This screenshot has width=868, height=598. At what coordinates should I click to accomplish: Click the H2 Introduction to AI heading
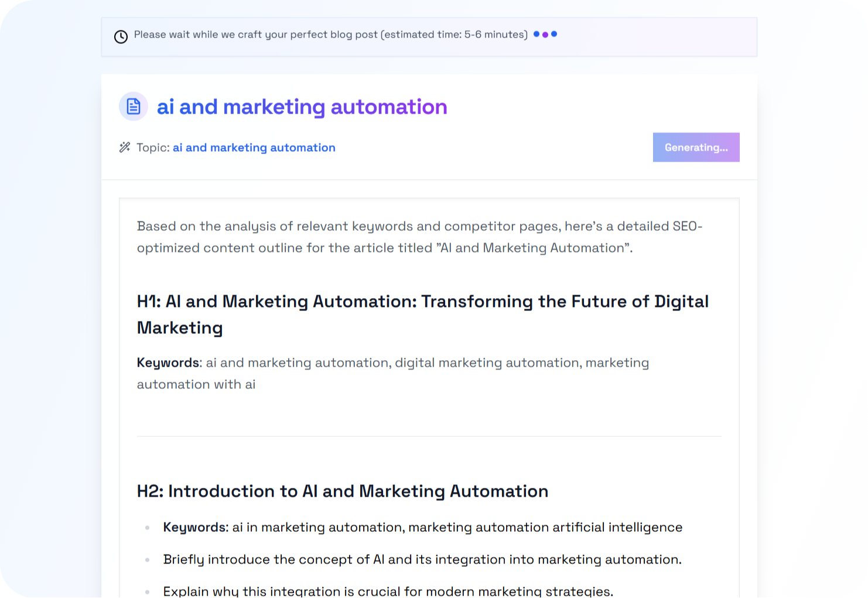click(342, 491)
